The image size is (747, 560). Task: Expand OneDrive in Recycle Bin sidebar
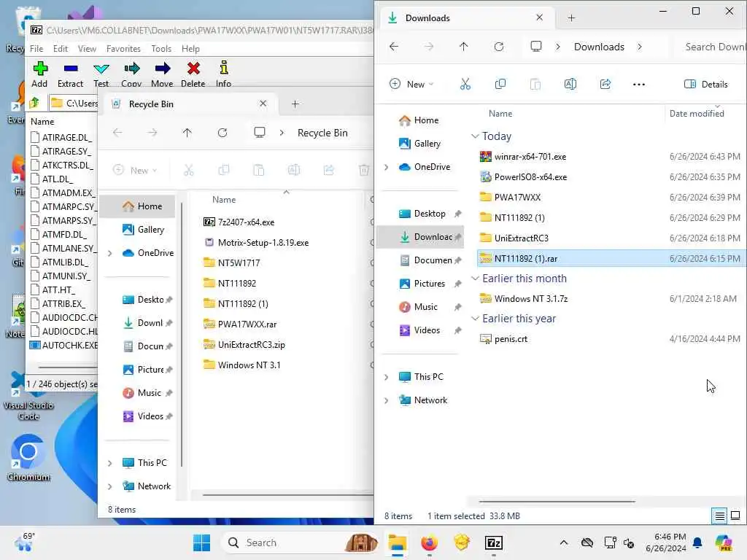click(110, 253)
